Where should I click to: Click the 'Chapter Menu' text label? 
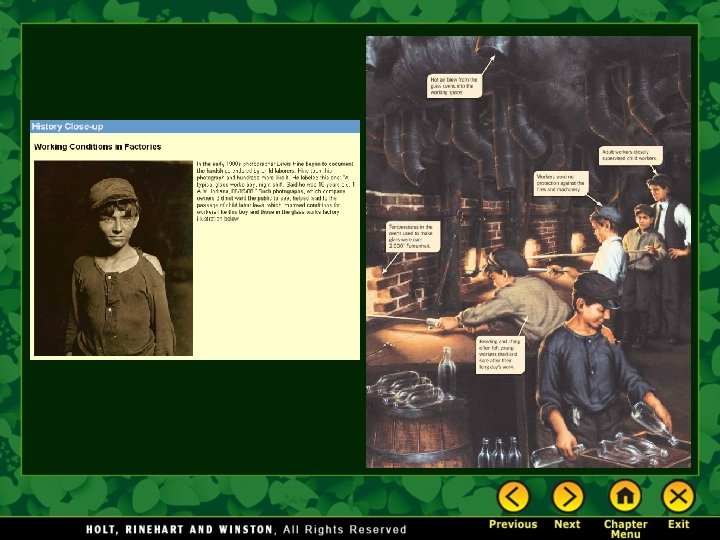click(x=625, y=529)
